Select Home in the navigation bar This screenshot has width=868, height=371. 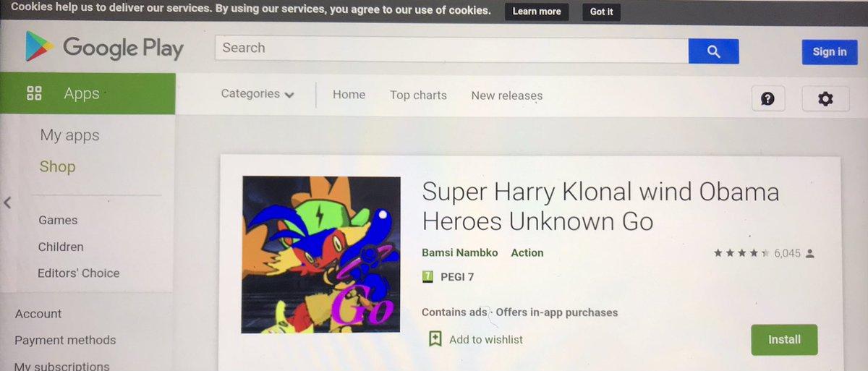pyautogui.click(x=349, y=95)
